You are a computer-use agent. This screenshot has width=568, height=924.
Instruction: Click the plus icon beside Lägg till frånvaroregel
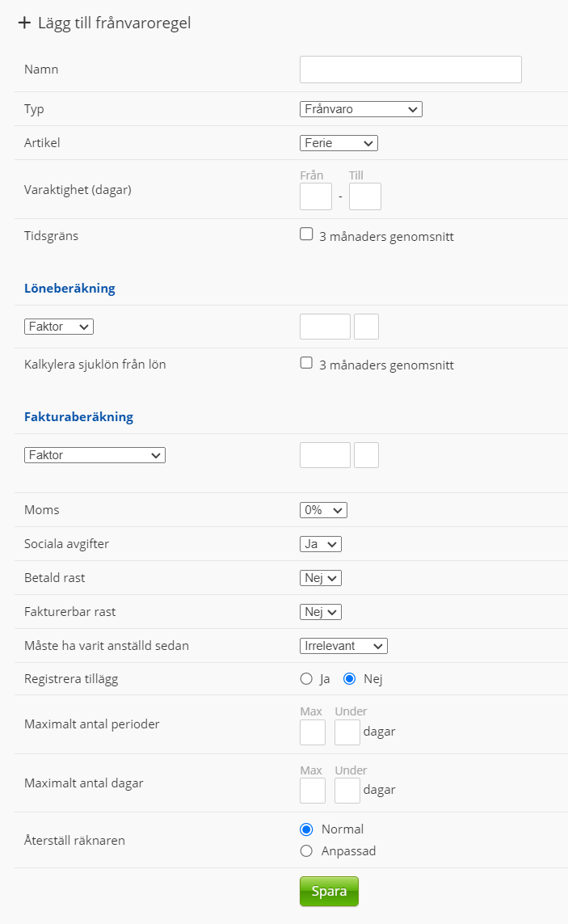pos(24,23)
